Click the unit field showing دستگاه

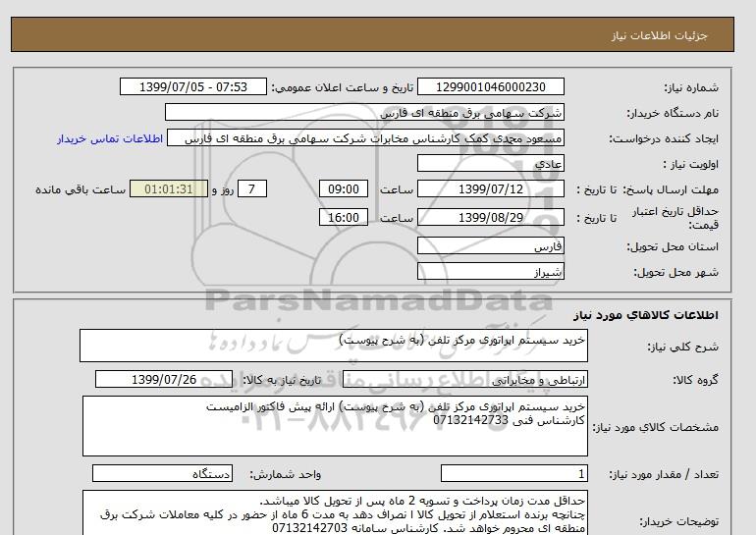[x=162, y=474]
